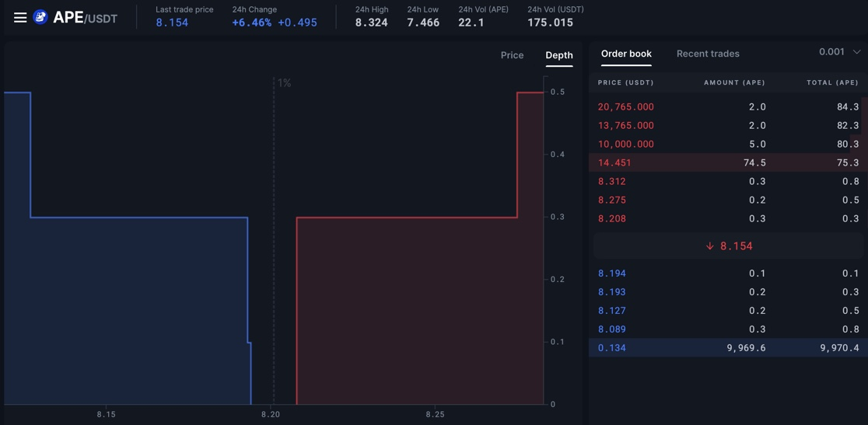The height and width of the screenshot is (425, 868).
Task: Select the 0.134 buy order row
Action: [727, 347]
